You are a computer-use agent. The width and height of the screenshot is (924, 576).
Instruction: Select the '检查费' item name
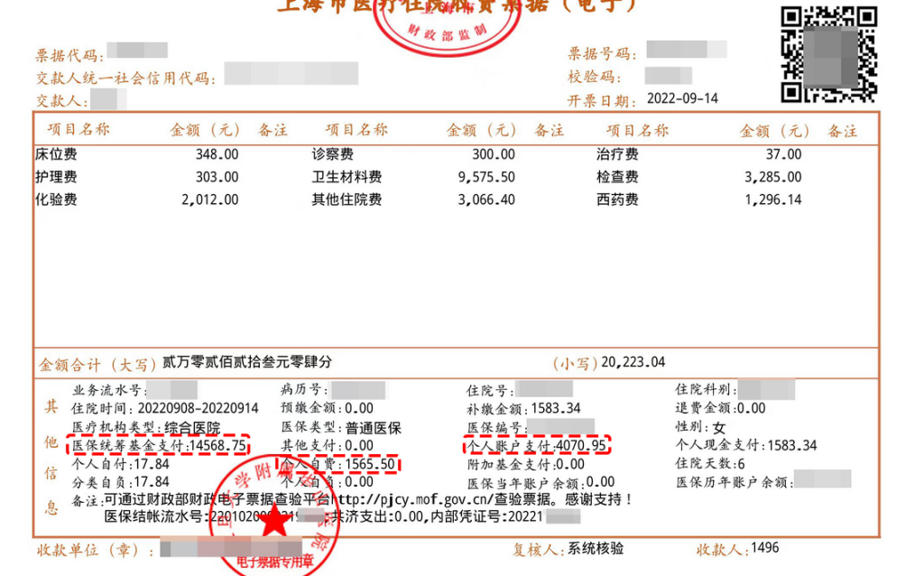(617, 177)
